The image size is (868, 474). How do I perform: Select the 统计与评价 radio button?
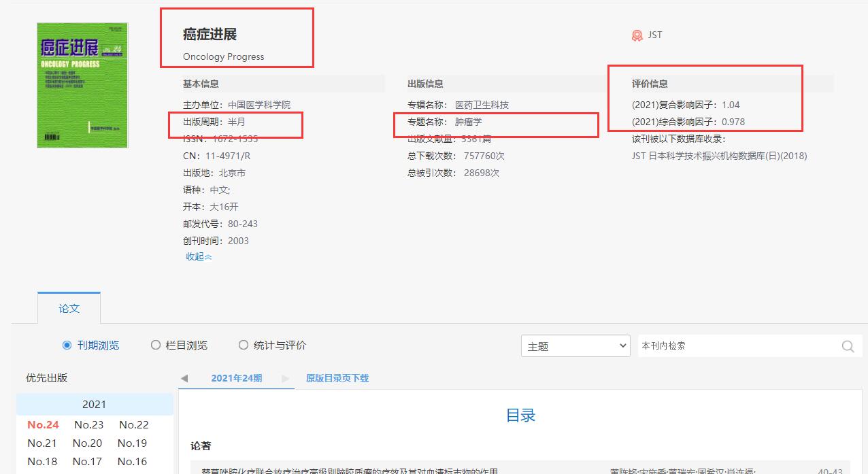coord(243,345)
